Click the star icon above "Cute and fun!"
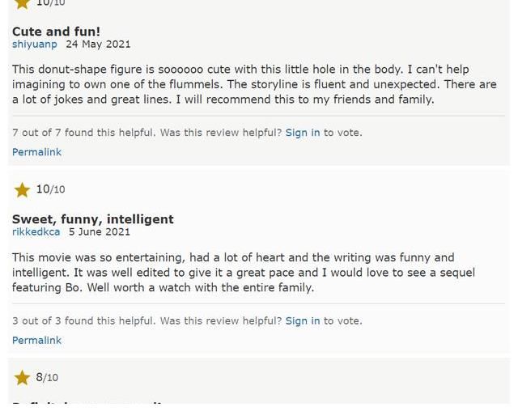Image resolution: width=518 pixels, height=420 pixels. point(23,3)
